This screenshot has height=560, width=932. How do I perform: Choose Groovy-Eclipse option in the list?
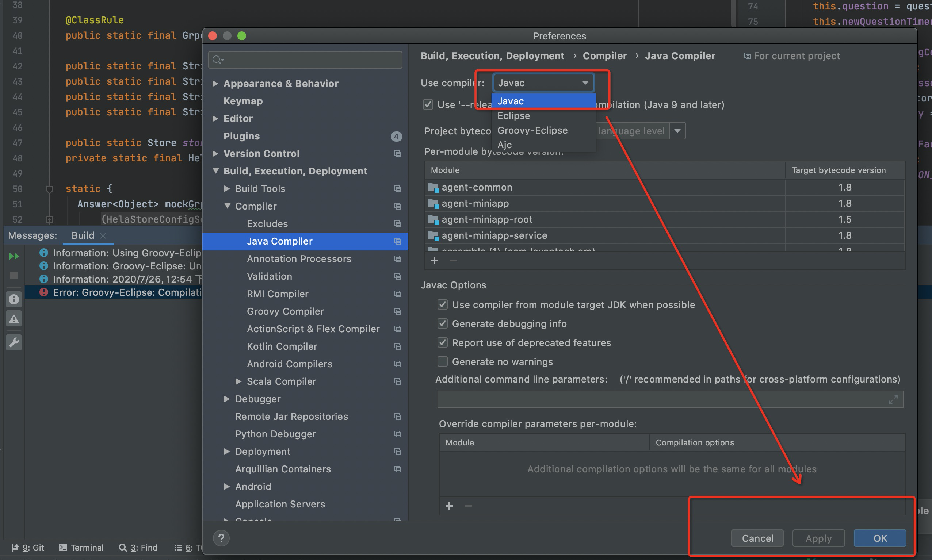coord(532,131)
